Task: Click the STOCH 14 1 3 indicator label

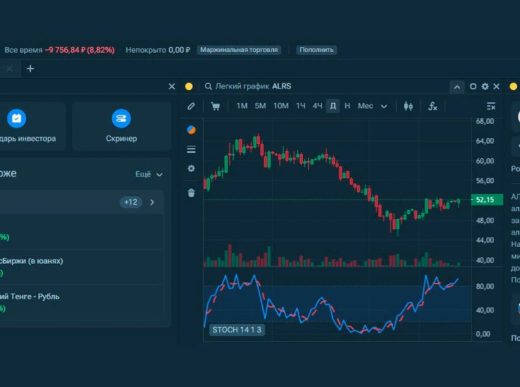Action: [x=237, y=330]
